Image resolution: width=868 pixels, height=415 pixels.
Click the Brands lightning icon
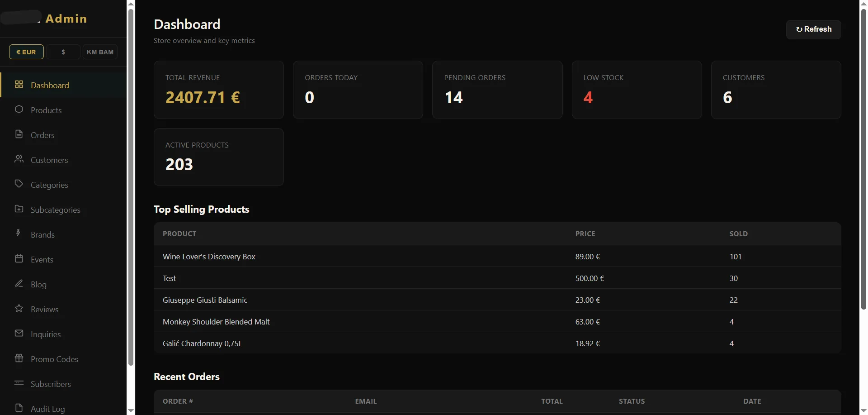point(19,234)
